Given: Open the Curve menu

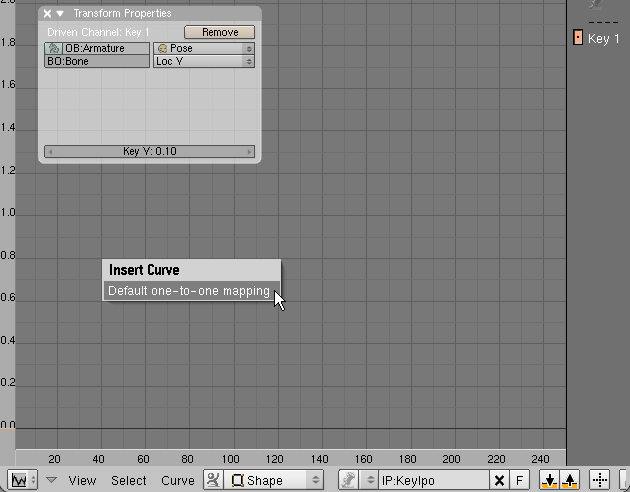Looking at the screenshot, I should pyautogui.click(x=178, y=480).
